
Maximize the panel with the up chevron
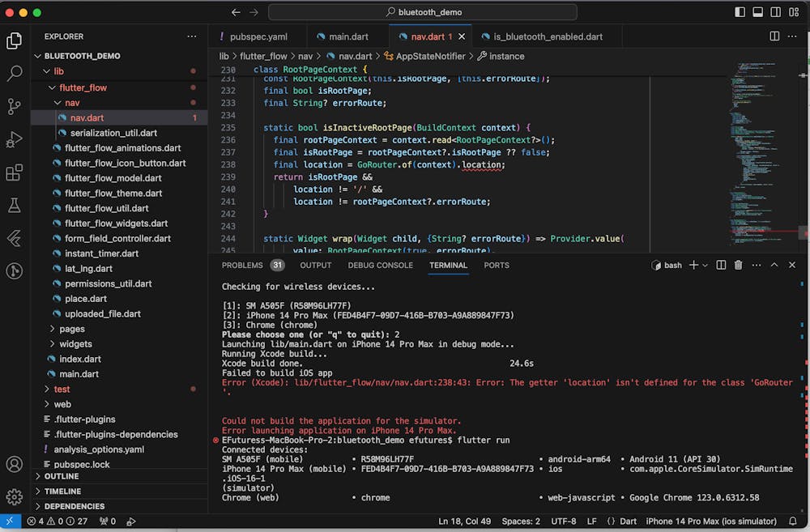774,265
